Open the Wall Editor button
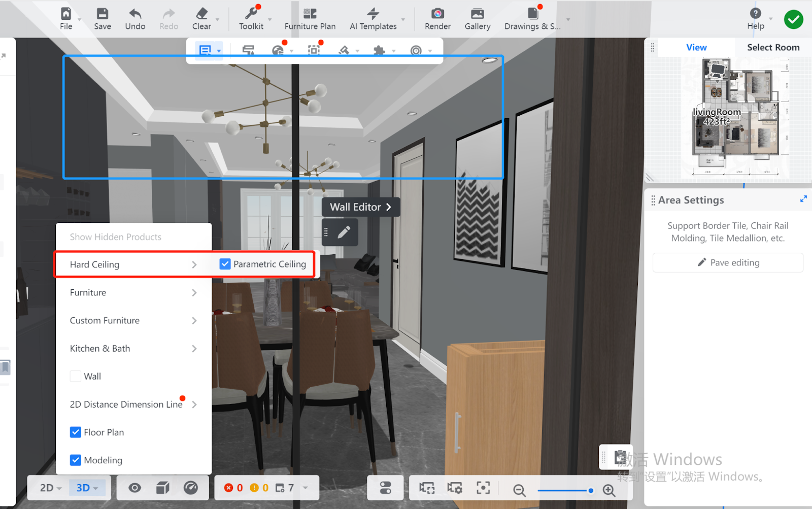This screenshot has width=812, height=509. click(361, 207)
